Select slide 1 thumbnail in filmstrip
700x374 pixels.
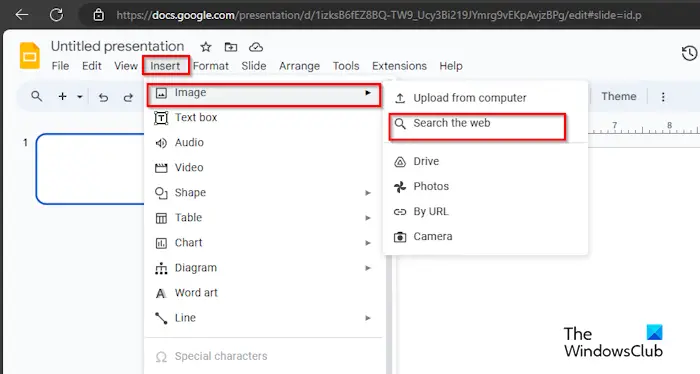tap(90, 169)
